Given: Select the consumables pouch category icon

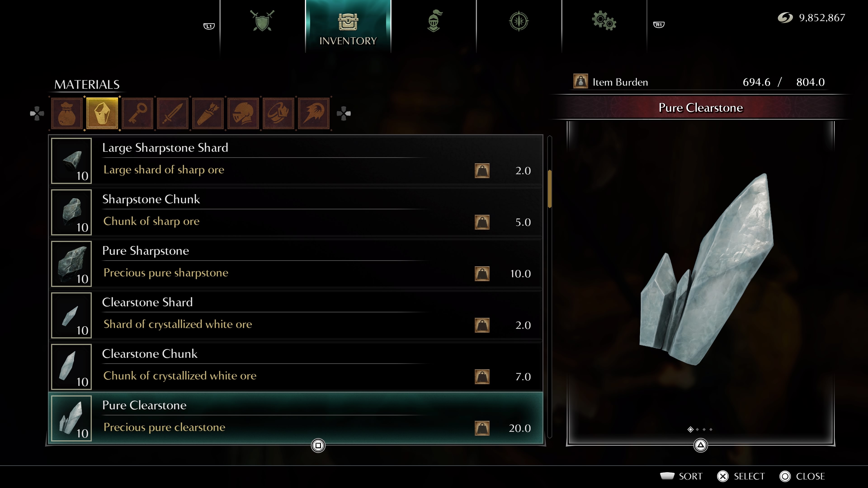Looking at the screenshot, I should [x=67, y=113].
